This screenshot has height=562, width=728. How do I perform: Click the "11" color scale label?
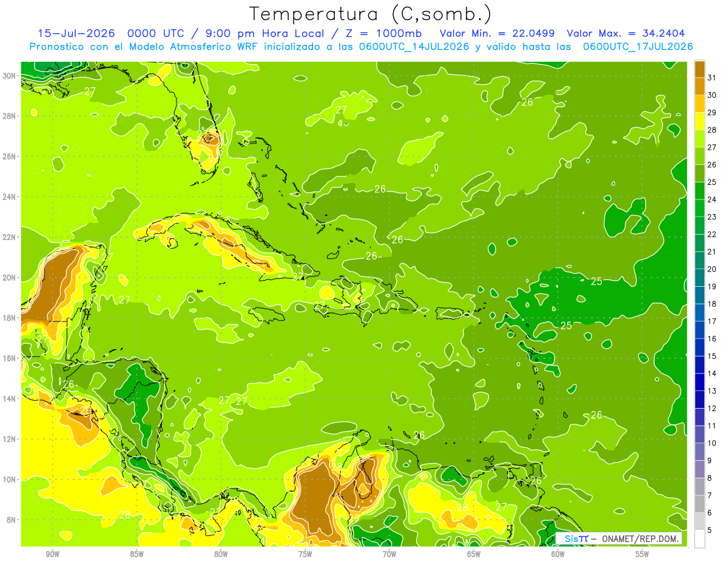(712, 426)
